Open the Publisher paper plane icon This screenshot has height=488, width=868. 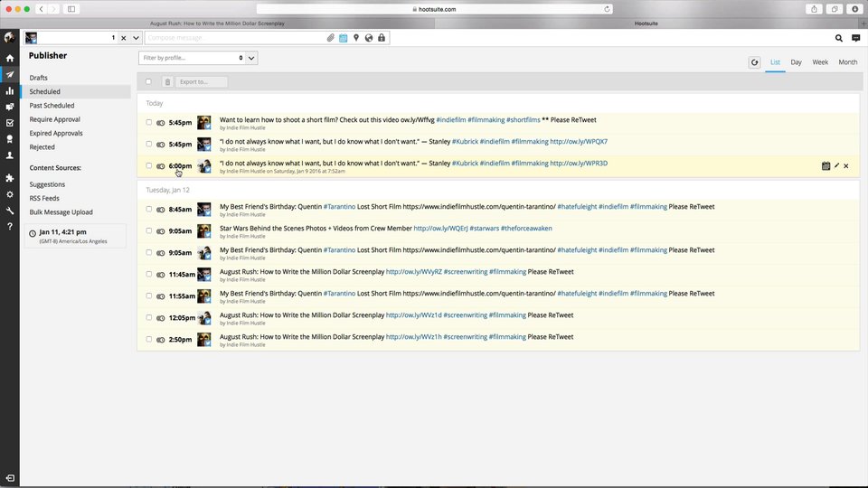pos(9,74)
